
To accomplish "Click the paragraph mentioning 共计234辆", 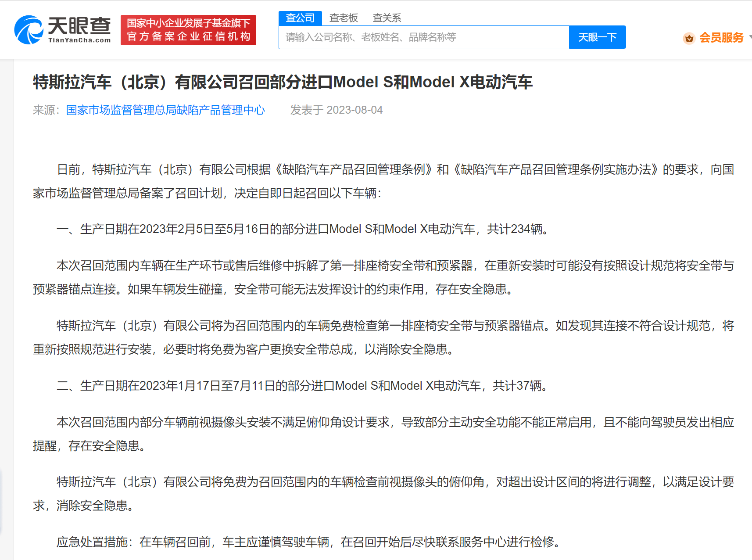I will (x=303, y=229).
